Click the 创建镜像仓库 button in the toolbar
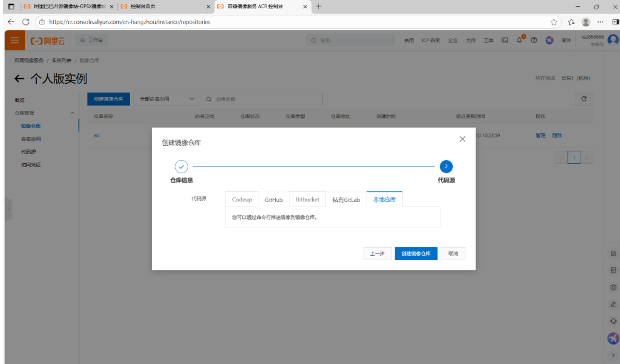Image resolution: width=620 pixels, height=364 pixels. click(x=109, y=99)
